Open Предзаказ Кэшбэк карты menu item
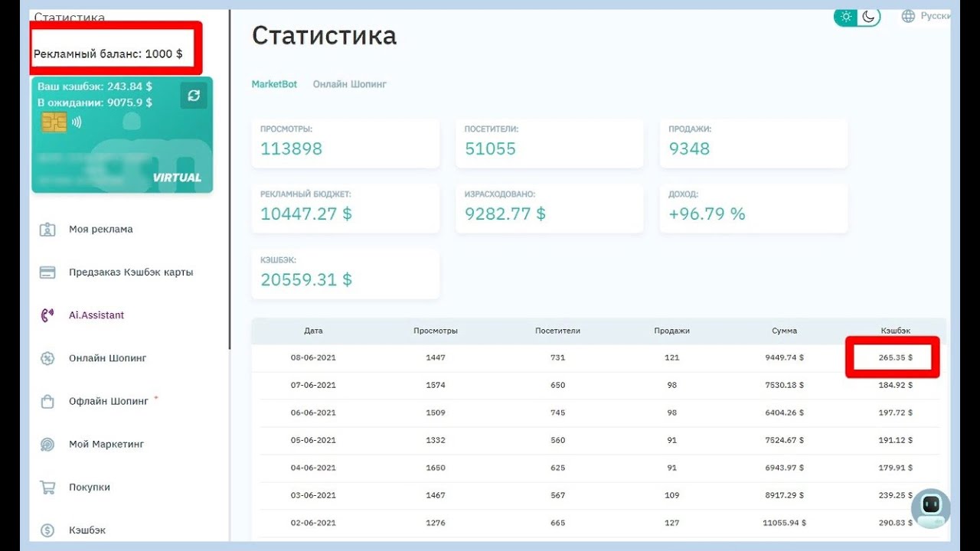Screen dimensions: 980x551 click(131, 272)
